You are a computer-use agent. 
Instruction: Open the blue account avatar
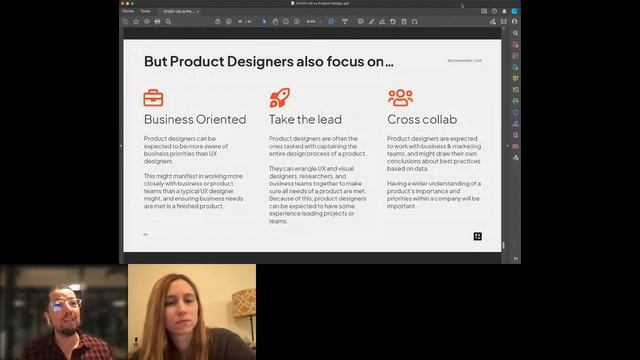[x=514, y=11]
